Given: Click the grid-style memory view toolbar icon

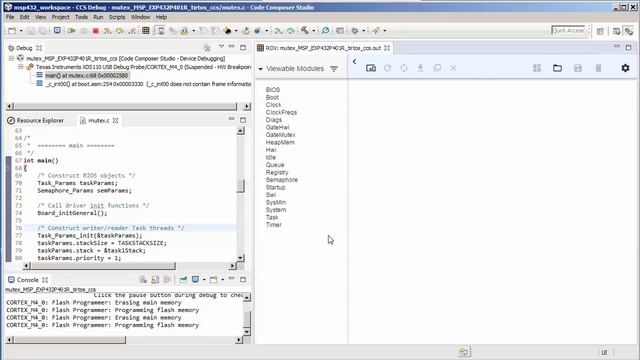Looking at the screenshot, I should [146, 31].
